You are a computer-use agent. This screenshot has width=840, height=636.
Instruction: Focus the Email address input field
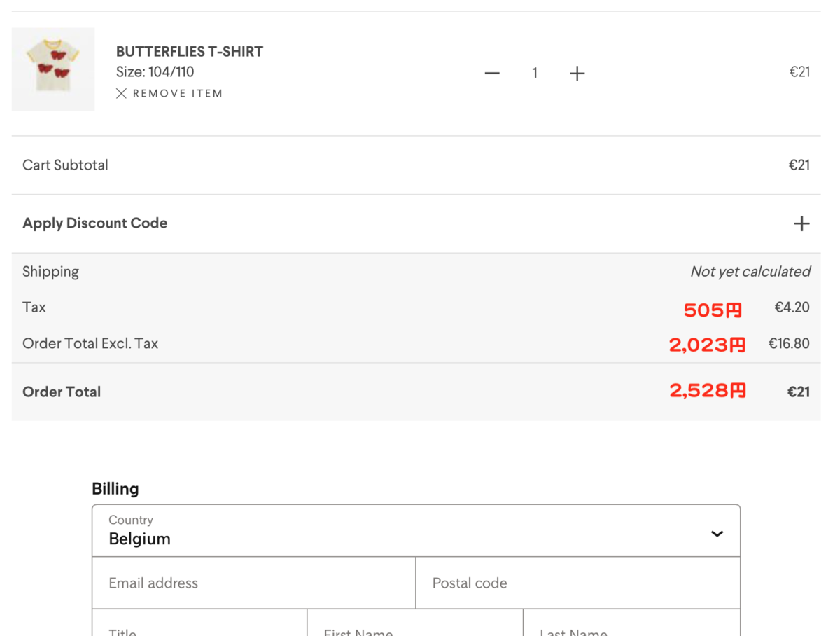254,583
